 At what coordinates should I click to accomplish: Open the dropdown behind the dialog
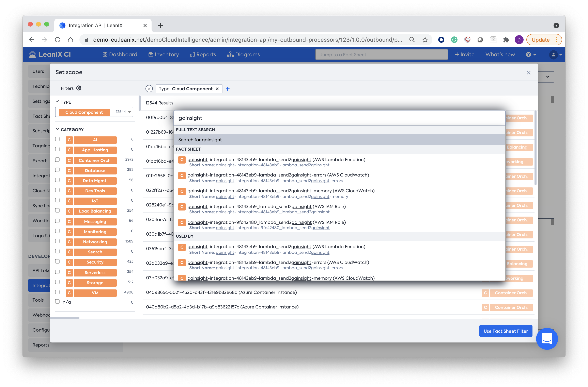[x=547, y=77]
